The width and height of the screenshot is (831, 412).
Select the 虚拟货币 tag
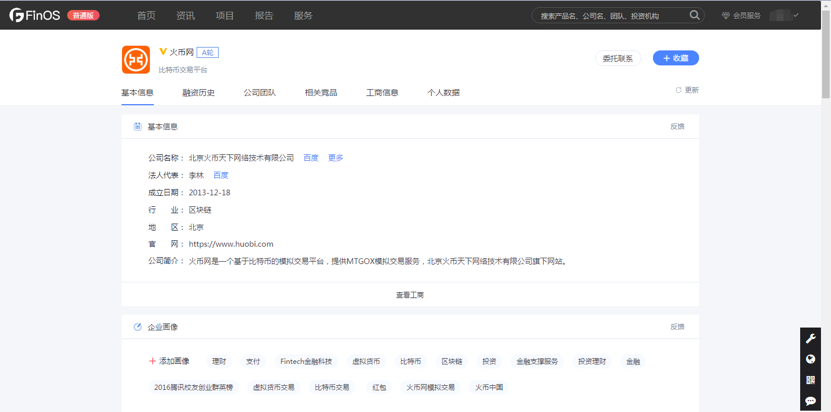click(366, 362)
